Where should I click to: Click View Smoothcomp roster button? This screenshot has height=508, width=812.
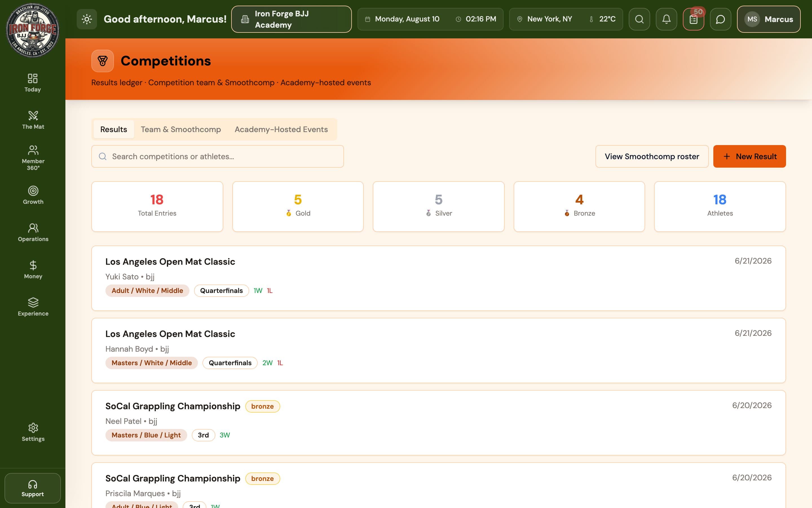tap(652, 156)
